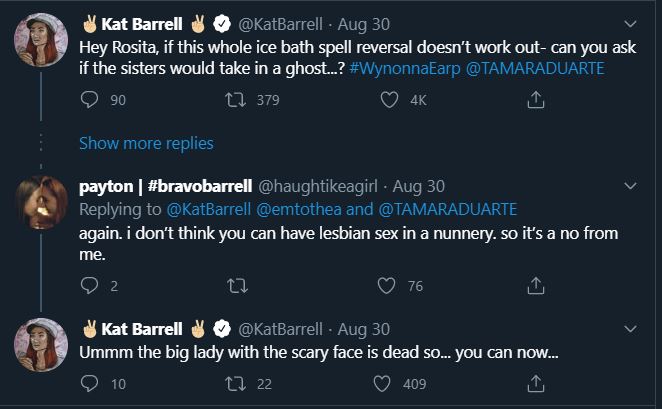Share Kat Barrell's first tweet
662x409 pixels.
point(536,99)
